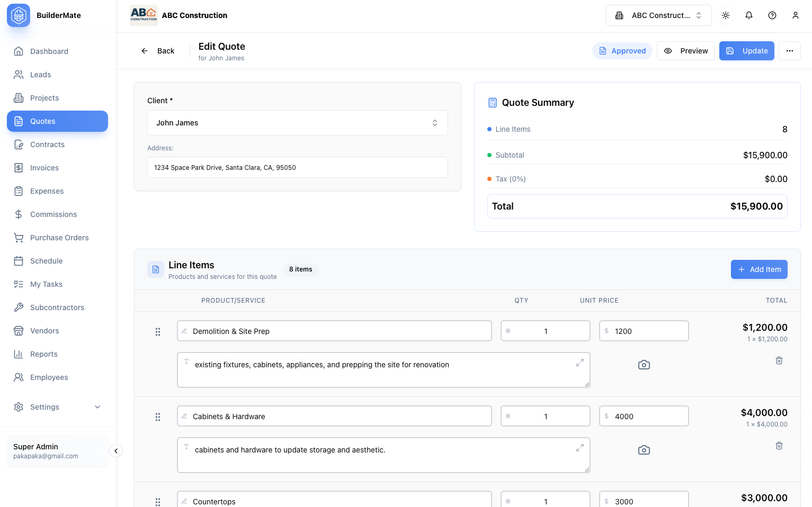This screenshot has height=507, width=812.
Task: Click unit price field showing 3000
Action: pos(644,499)
